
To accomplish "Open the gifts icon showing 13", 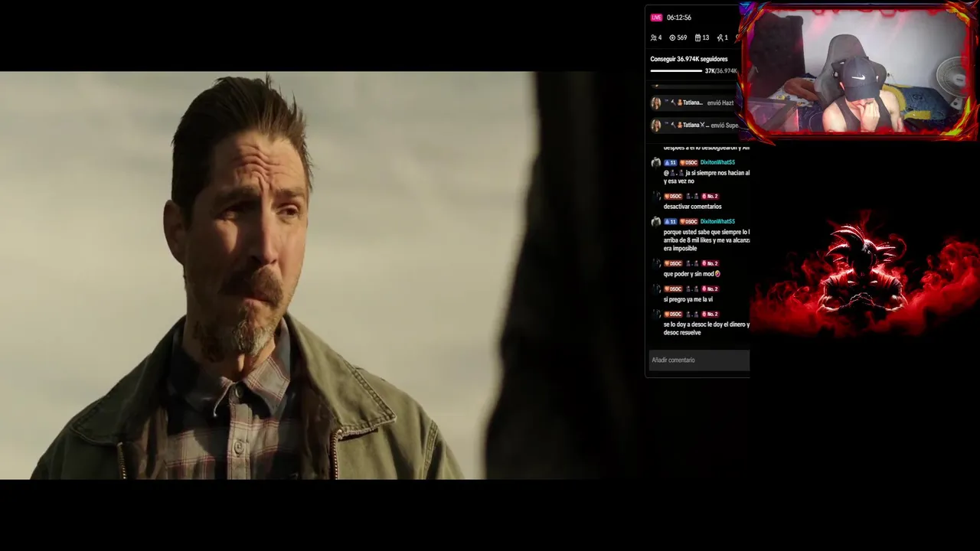I will (x=702, y=37).
